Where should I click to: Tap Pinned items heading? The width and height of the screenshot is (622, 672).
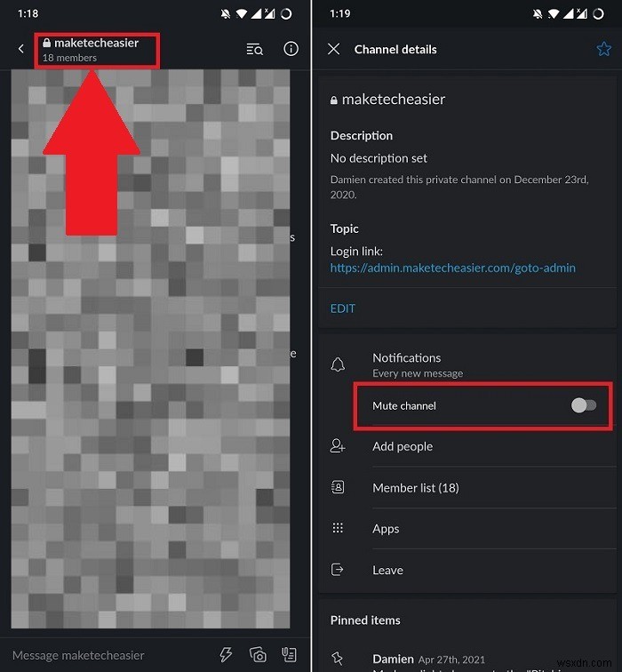click(365, 620)
